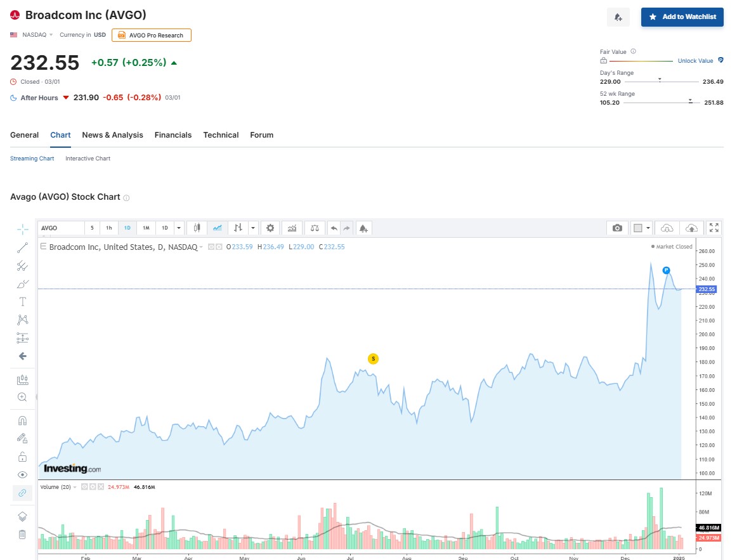The height and width of the screenshot is (560, 737).
Task: Hide the Volume indicator eye icon
Action: (x=84, y=487)
